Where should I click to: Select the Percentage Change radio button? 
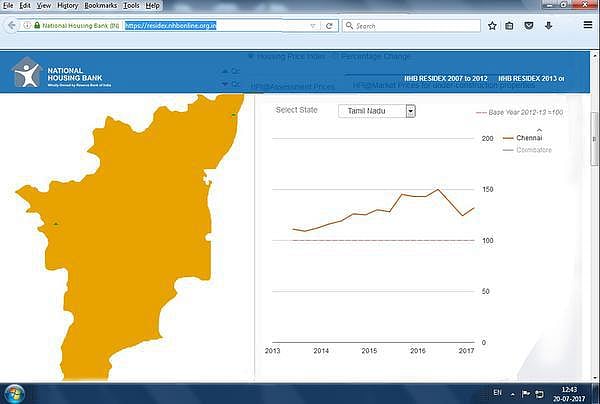335,56
